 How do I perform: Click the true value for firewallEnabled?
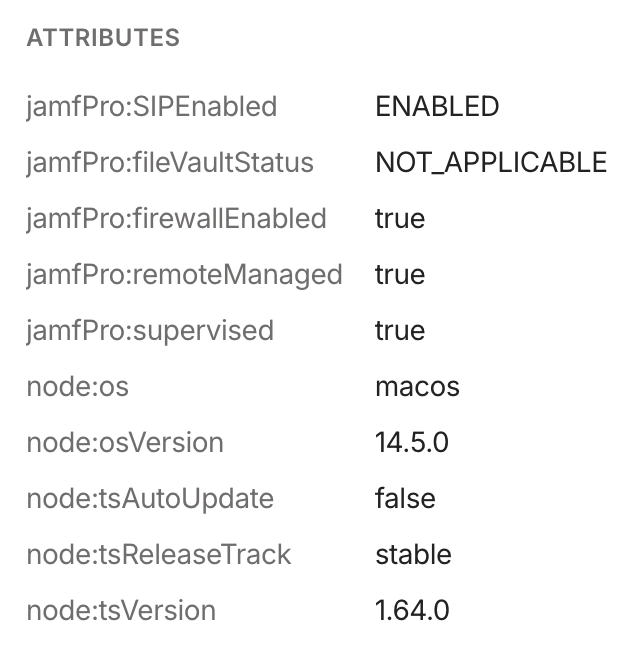[400, 218]
